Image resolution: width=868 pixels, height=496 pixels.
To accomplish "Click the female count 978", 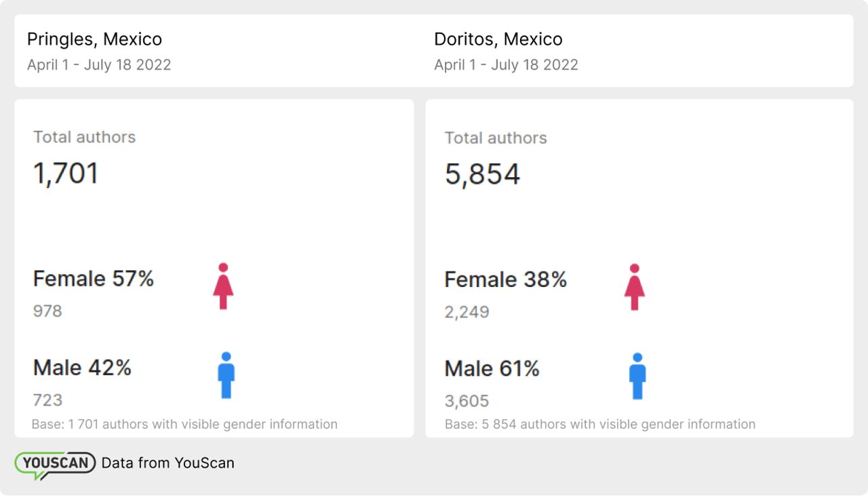I will [x=47, y=311].
